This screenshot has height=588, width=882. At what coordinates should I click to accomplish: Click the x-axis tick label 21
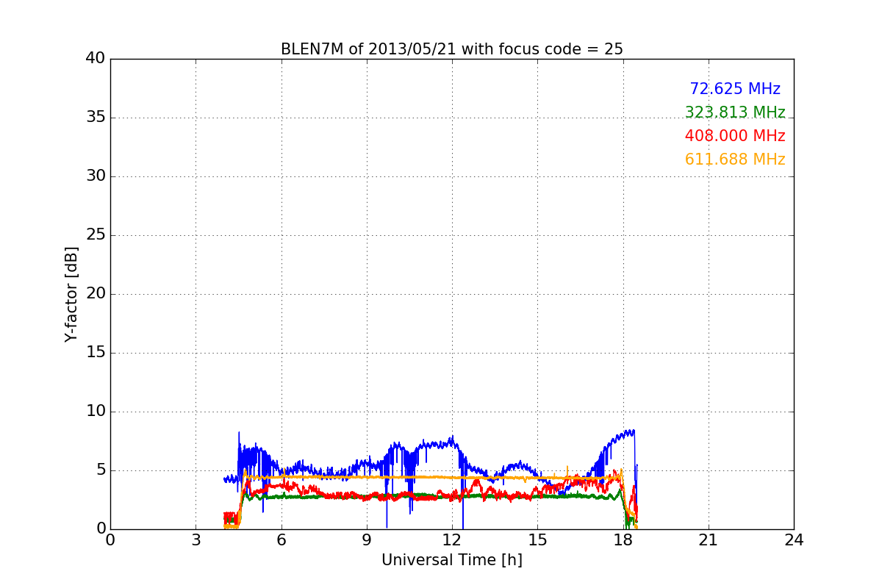point(709,540)
